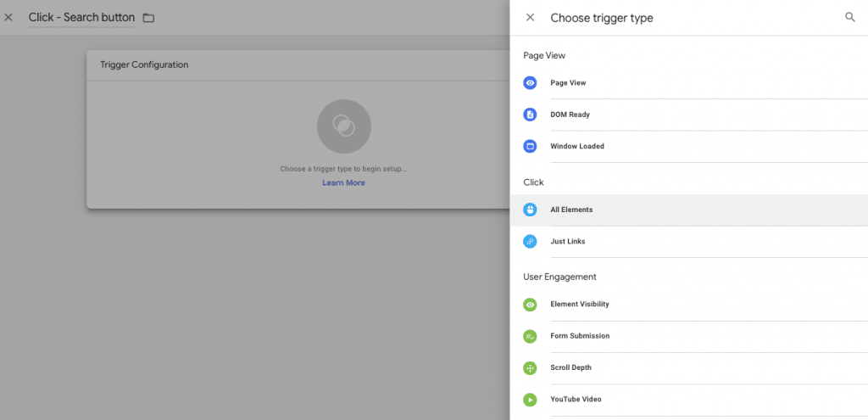Select the Just Links trigger label
Viewport: 868px width, 420px height.
point(568,242)
